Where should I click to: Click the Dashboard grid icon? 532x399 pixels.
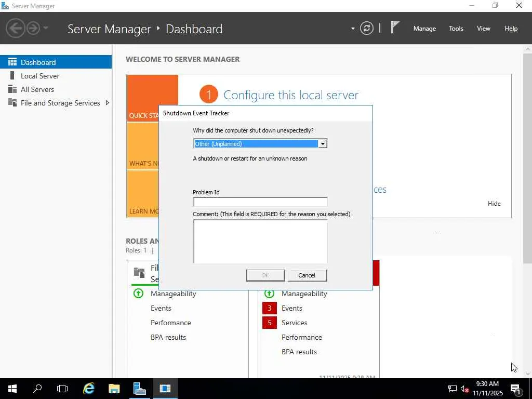coord(12,62)
